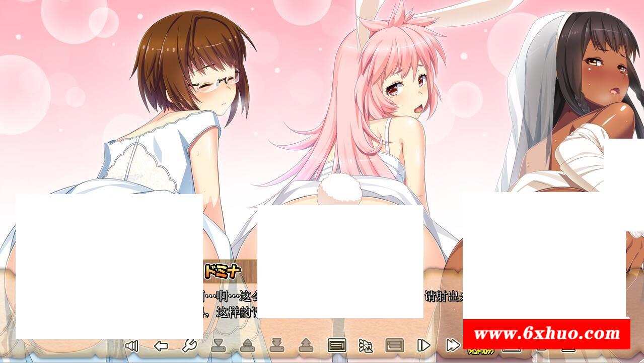Start auto play with single triangle icon
The height and width of the screenshot is (363, 644).
pos(424,345)
